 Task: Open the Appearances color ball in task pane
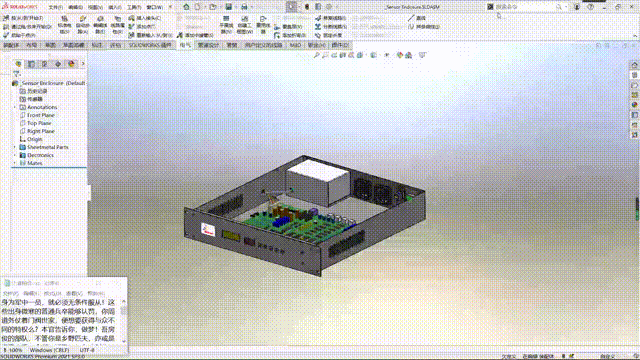(x=634, y=105)
